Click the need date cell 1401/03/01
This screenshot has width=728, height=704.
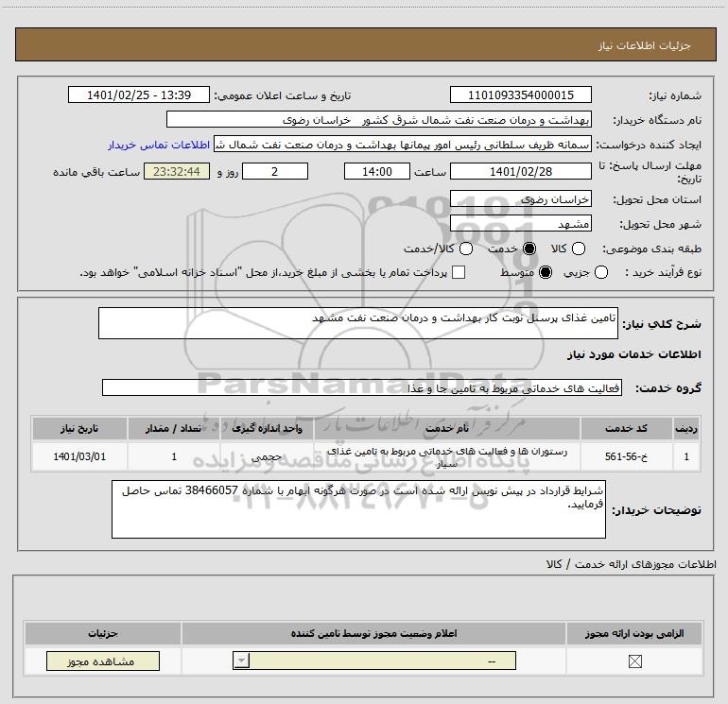tap(79, 456)
